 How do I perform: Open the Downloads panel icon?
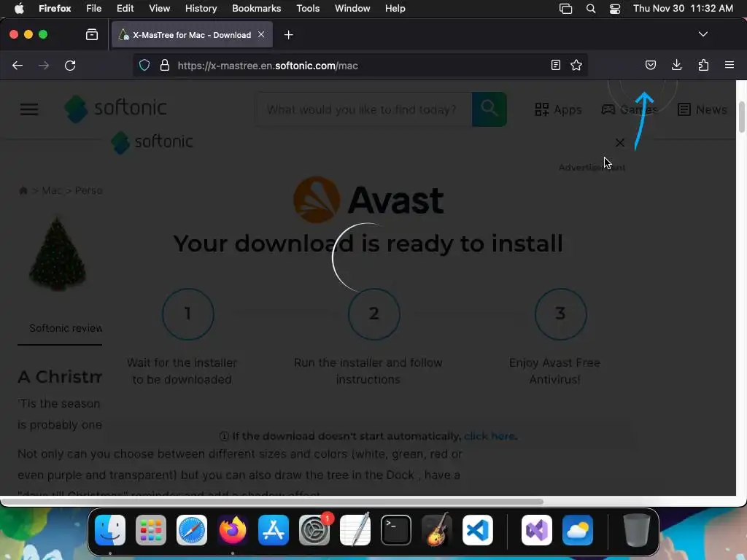[x=676, y=65]
